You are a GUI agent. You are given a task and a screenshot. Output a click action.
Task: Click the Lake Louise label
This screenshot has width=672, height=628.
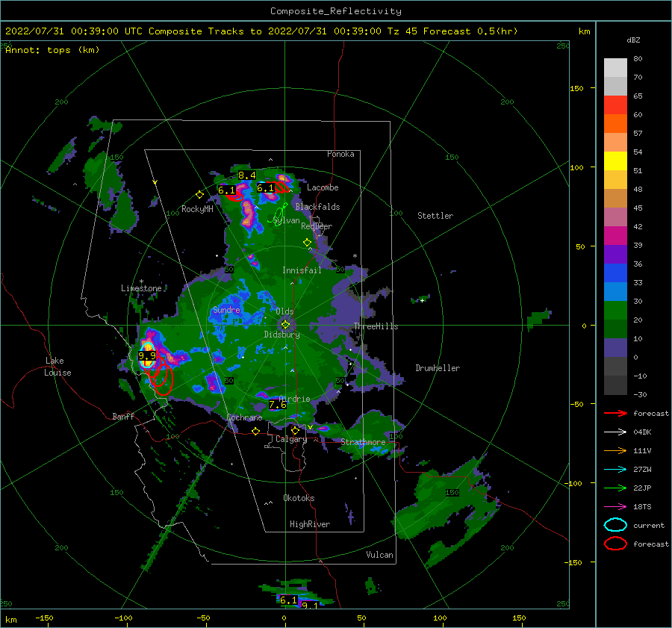[57, 367]
